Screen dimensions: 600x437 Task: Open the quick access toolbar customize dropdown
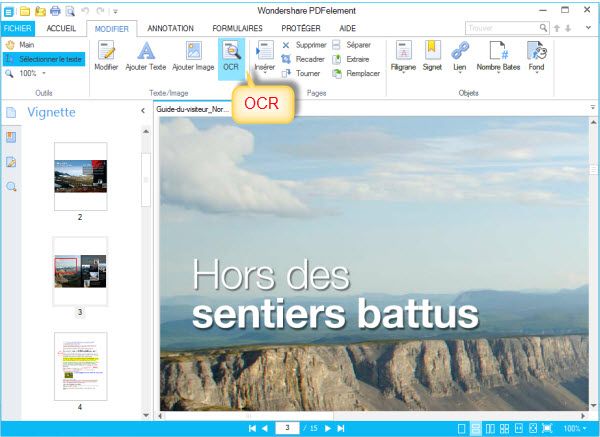[x=115, y=11]
